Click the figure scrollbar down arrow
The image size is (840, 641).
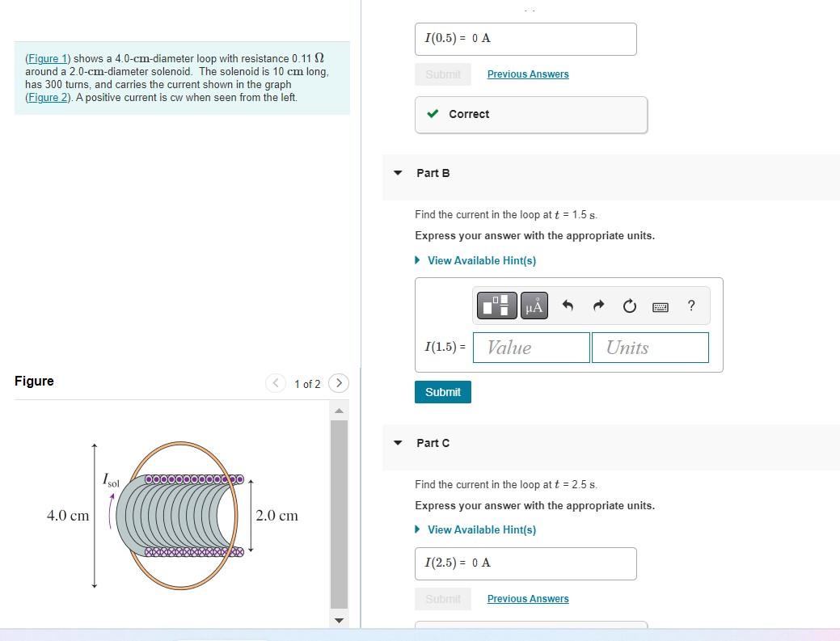[x=339, y=621]
